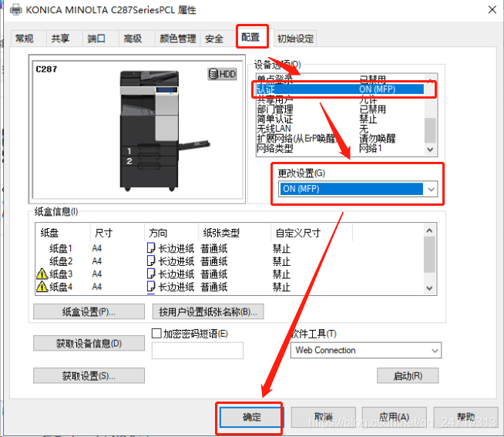The width and height of the screenshot is (504, 437).
Task: Click 按用户设置纸张名称(B)... button
Action: point(207,311)
